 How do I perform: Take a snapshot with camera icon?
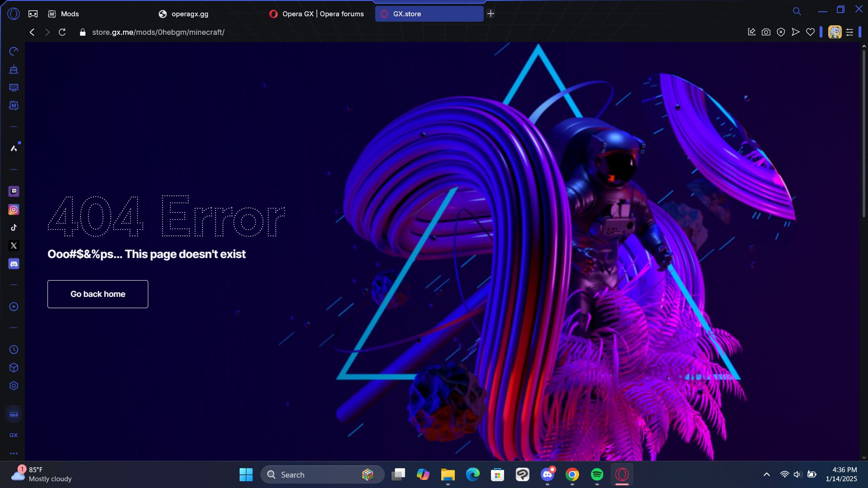(x=766, y=32)
